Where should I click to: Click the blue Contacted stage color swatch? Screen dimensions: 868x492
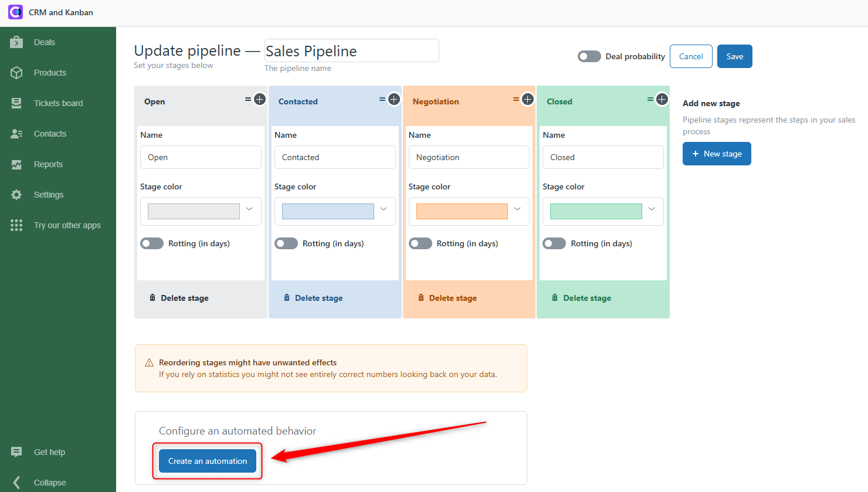pyautogui.click(x=328, y=211)
